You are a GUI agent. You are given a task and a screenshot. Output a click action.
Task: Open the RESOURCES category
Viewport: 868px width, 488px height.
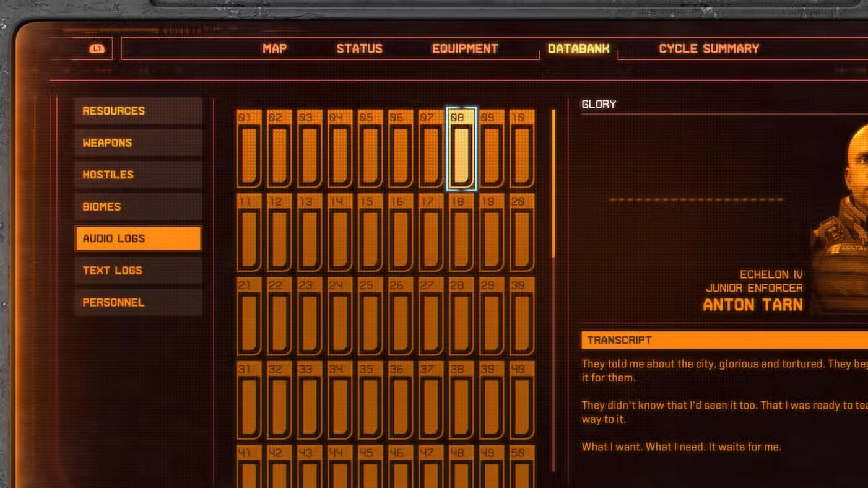(x=139, y=111)
